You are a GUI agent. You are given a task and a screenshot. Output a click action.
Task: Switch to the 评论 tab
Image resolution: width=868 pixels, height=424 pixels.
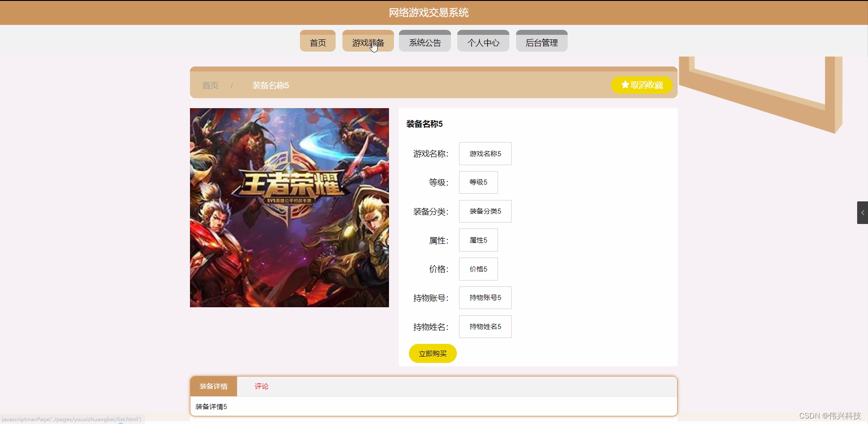pyautogui.click(x=261, y=386)
